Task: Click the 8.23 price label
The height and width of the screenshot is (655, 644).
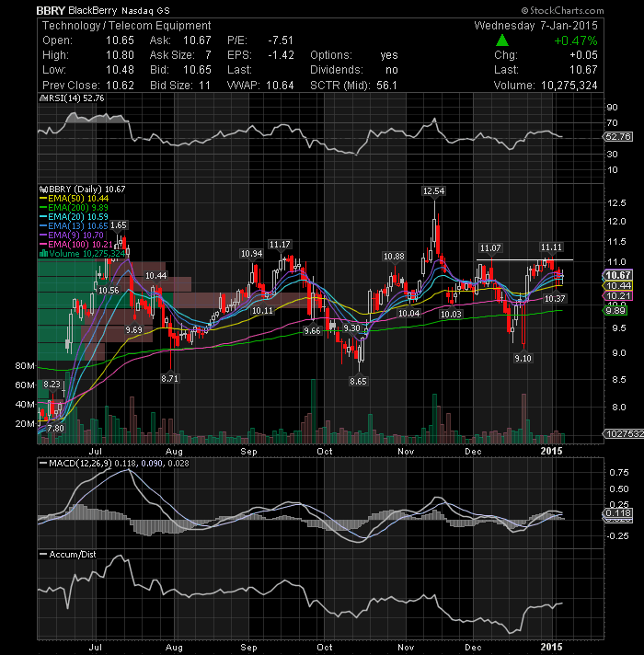Action: 52,385
